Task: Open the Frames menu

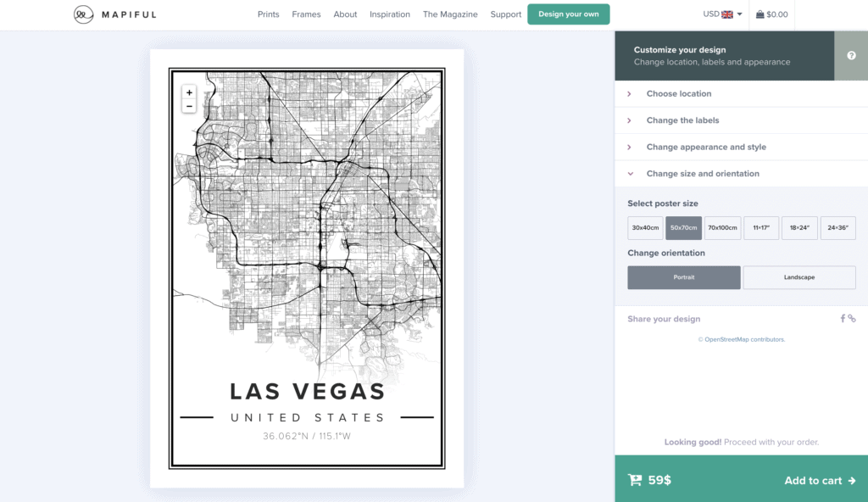Action: click(306, 14)
